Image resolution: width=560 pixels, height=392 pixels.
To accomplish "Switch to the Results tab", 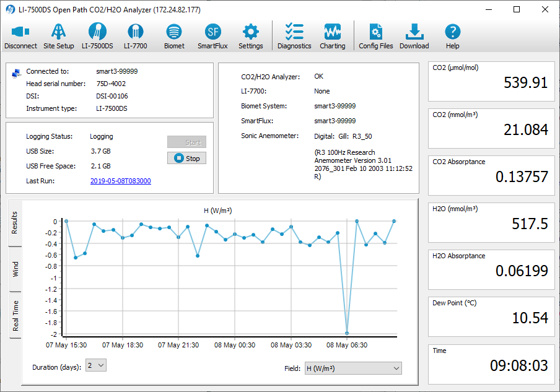I will [x=15, y=223].
